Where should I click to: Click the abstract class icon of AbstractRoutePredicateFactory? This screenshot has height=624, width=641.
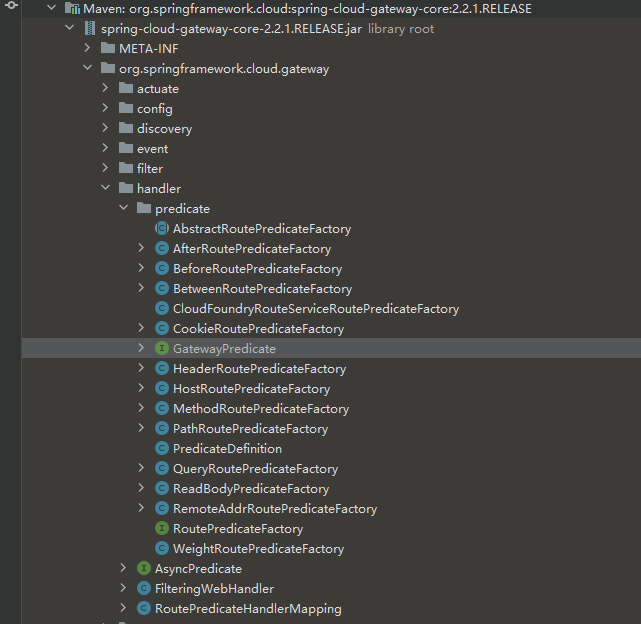coord(162,228)
